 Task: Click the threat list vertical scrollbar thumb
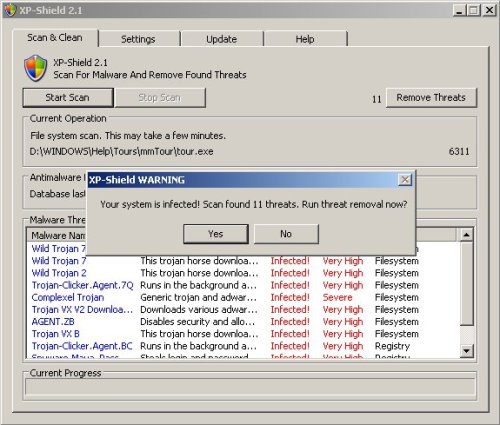click(x=466, y=283)
